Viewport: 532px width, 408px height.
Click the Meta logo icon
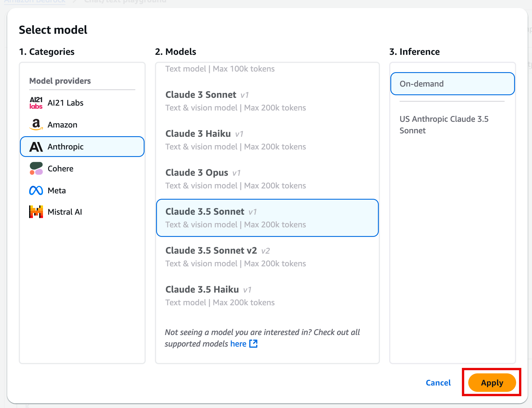click(36, 190)
